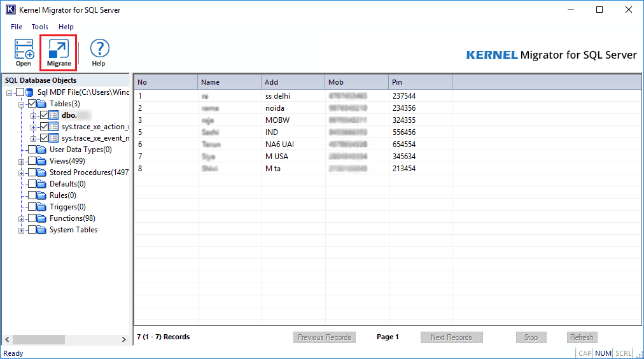Toggle the Sql MDF File root checkbox

[x=20, y=92]
